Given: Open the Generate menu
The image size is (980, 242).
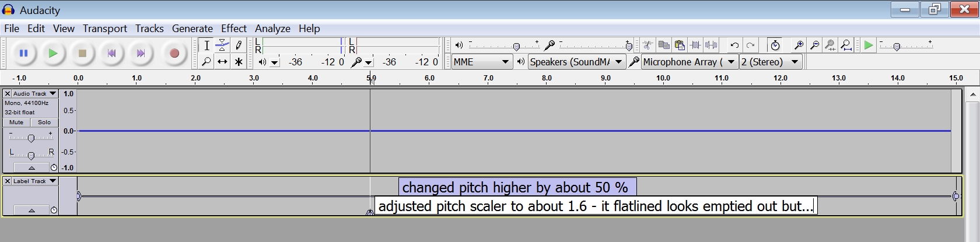Looking at the screenshot, I should point(192,29).
